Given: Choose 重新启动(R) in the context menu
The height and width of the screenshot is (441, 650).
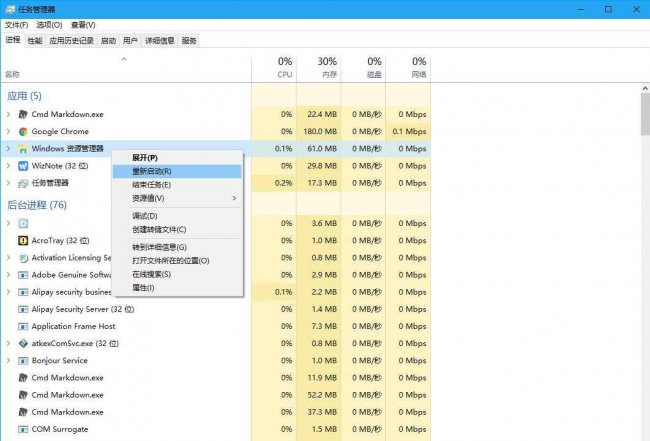Looking at the screenshot, I should [x=177, y=171].
